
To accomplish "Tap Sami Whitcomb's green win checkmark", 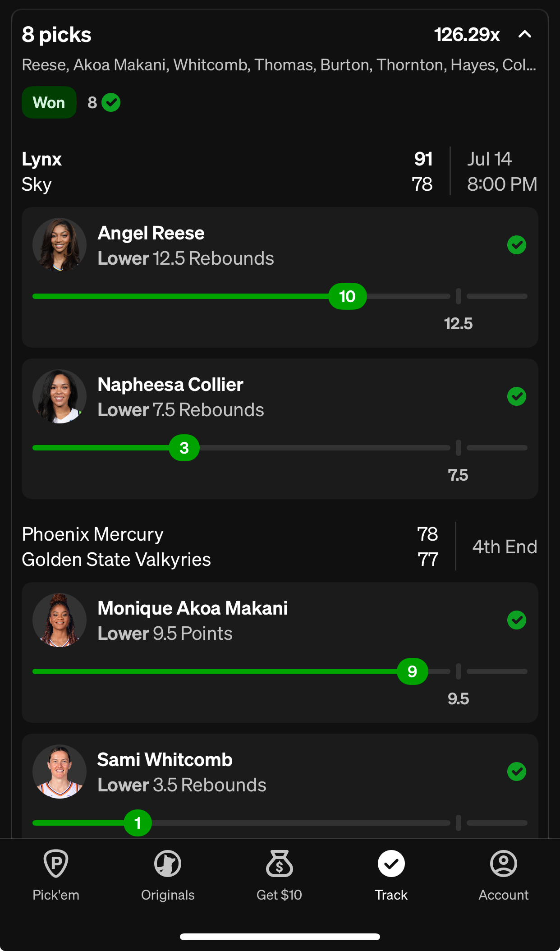I will pos(517,772).
